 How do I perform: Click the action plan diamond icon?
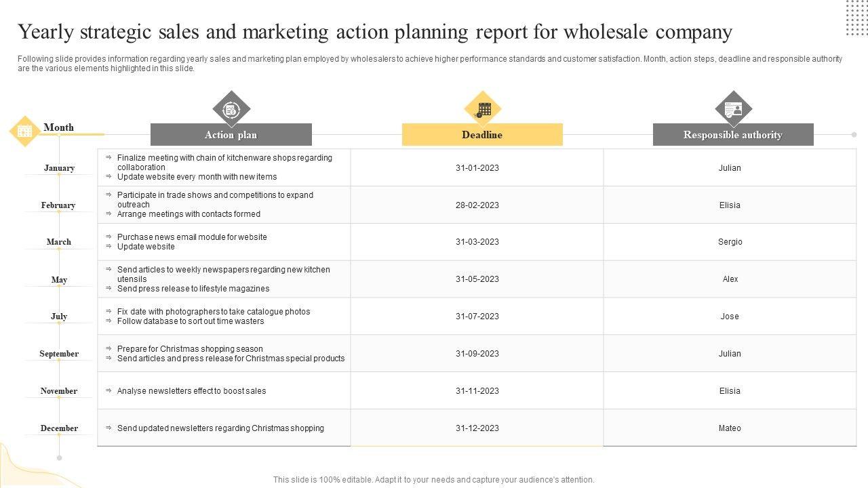[x=231, y=109]
